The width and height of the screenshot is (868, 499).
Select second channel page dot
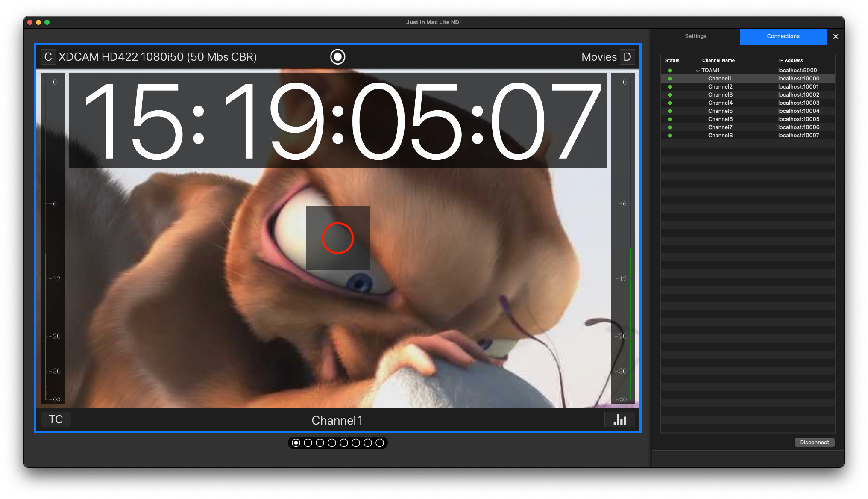(308, 443)
